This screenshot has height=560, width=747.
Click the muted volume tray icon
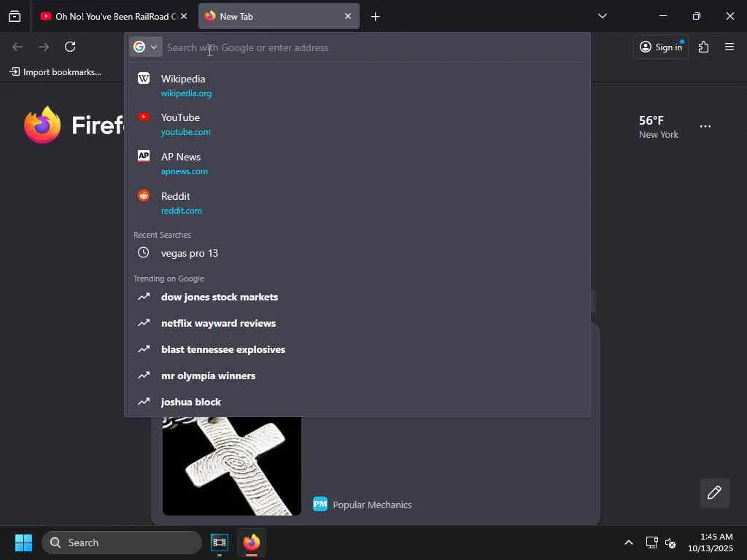click(670, 542)
